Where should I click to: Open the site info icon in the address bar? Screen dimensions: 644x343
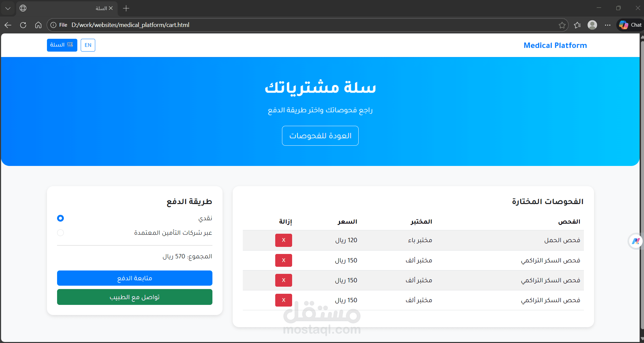click(54, 25)
